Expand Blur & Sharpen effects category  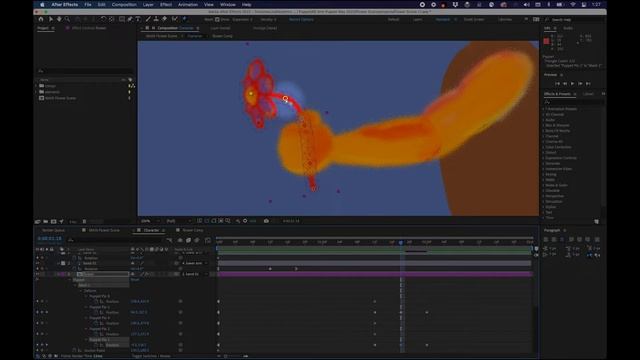tap(543, 125)
